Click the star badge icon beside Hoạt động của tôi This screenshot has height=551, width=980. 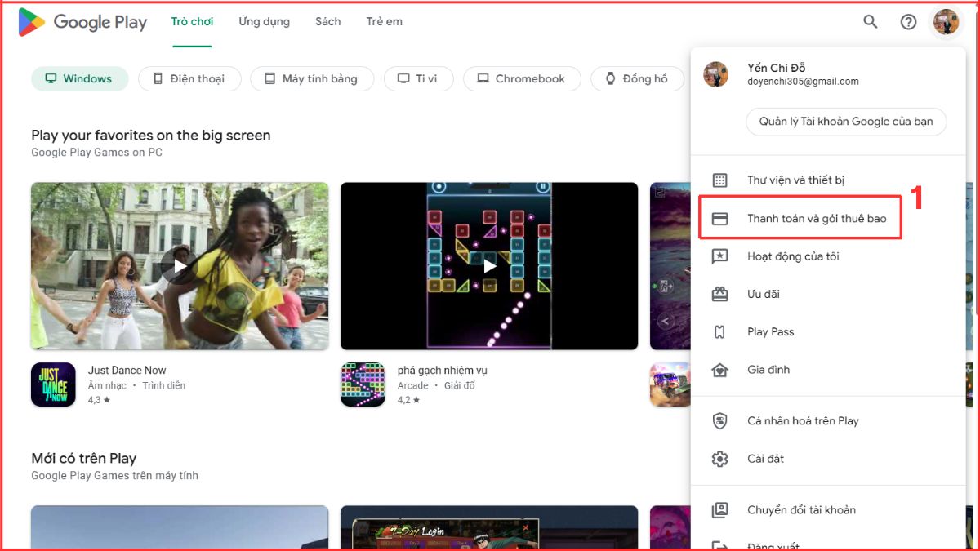[x=719, y=256]
